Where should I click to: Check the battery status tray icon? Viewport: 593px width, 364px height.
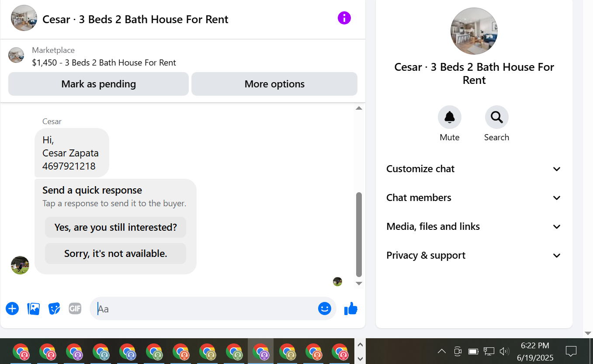coord(473,351)
